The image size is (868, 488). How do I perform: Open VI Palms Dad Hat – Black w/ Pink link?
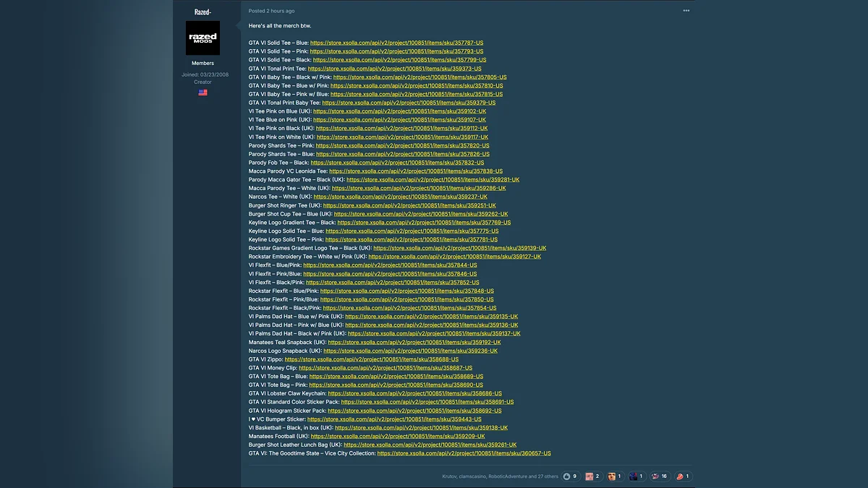pyautogui.click(x=434, y=334)
